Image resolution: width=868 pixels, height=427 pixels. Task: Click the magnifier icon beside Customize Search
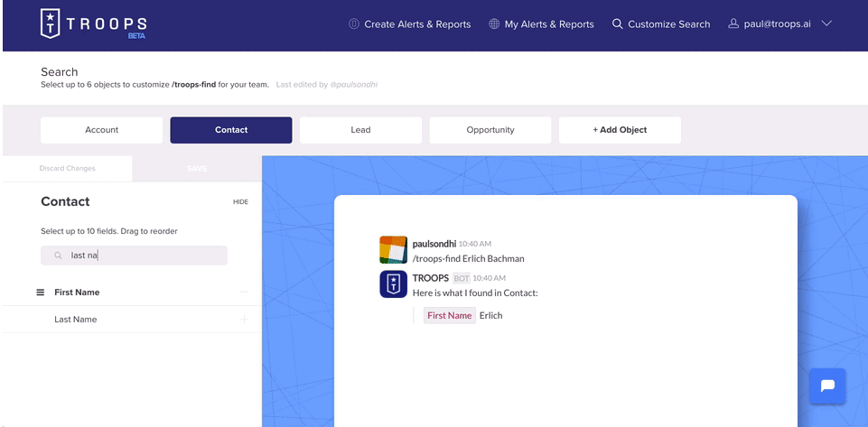pyautogui.click(x=617, y=24)
